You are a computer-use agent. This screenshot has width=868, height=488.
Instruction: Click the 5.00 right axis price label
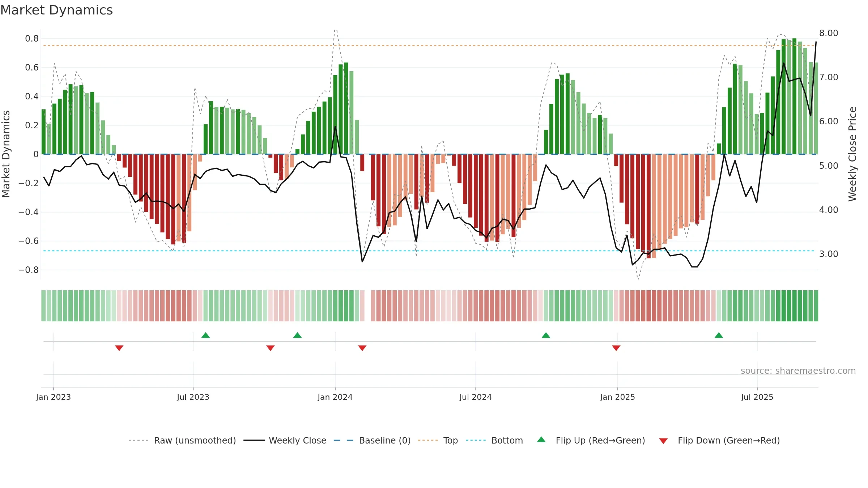pyautogui.click(x=829, y=166)
